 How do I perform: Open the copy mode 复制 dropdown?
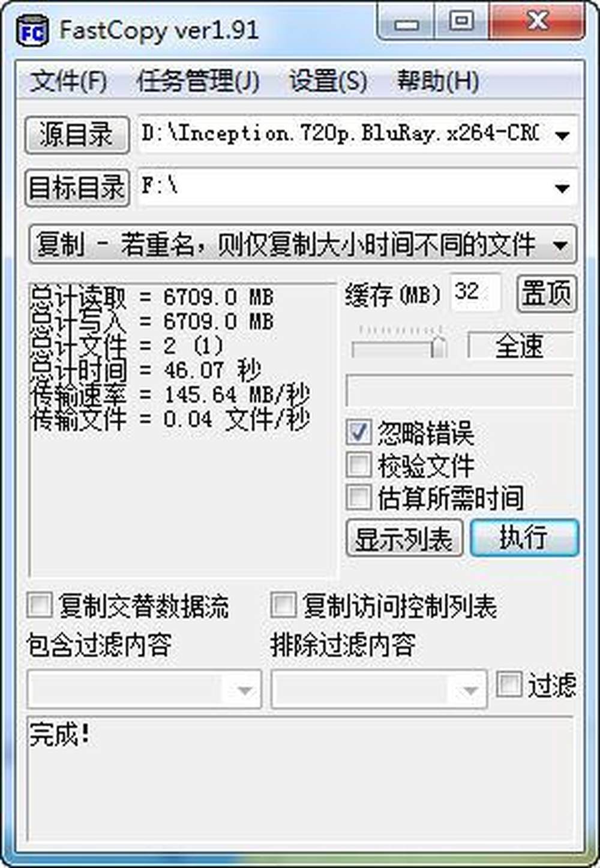(x=303, y=244)
